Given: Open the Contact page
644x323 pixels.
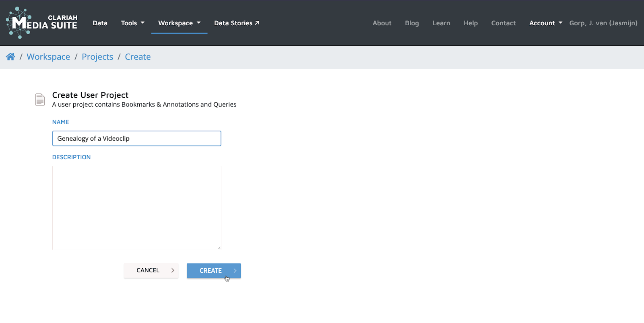Looking at the screenshot, I should 503,23.
